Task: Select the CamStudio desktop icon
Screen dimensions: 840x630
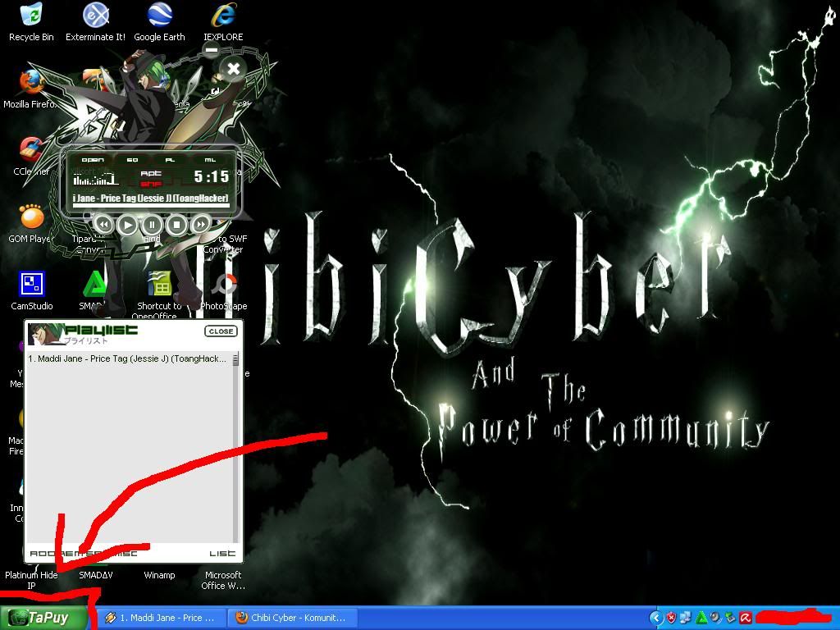Action: point(32,291)
